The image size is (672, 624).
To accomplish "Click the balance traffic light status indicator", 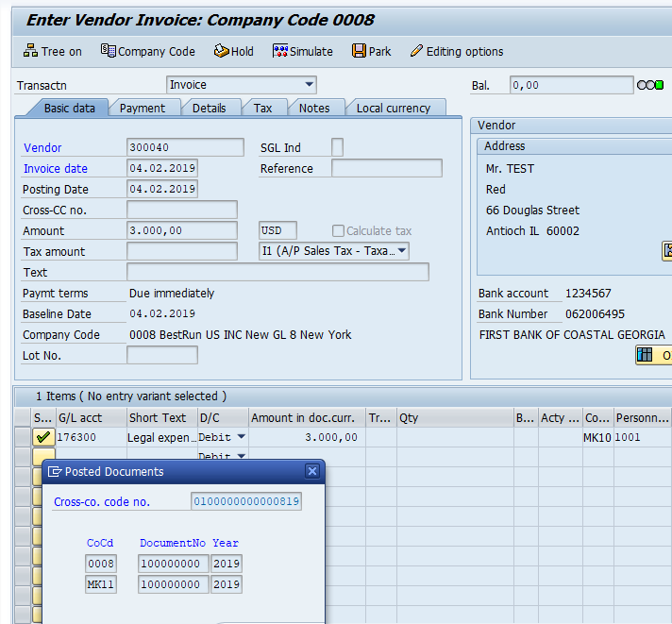I will [650, 85].
